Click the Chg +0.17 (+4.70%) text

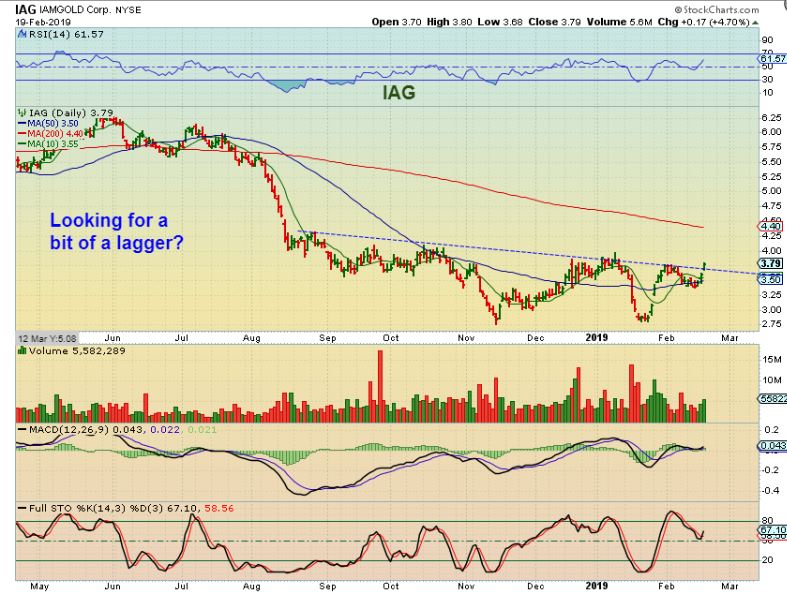point(703,22)
